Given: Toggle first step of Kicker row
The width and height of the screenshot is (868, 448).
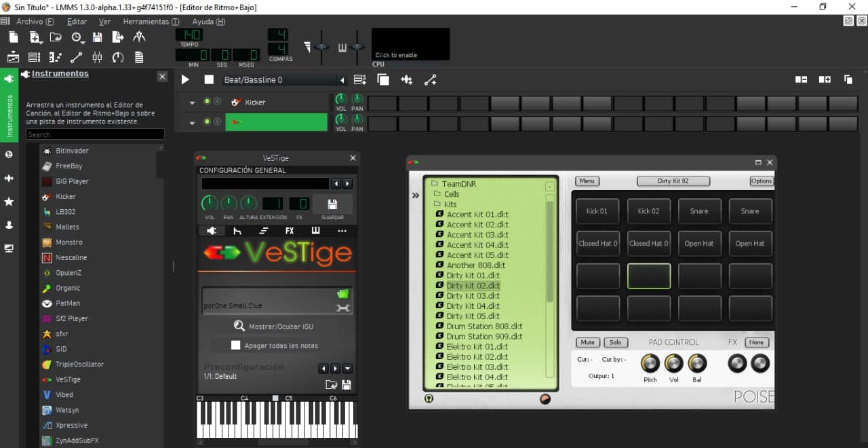Looking at the screenshot, I should pyautogui.click(x=382, y=104).
